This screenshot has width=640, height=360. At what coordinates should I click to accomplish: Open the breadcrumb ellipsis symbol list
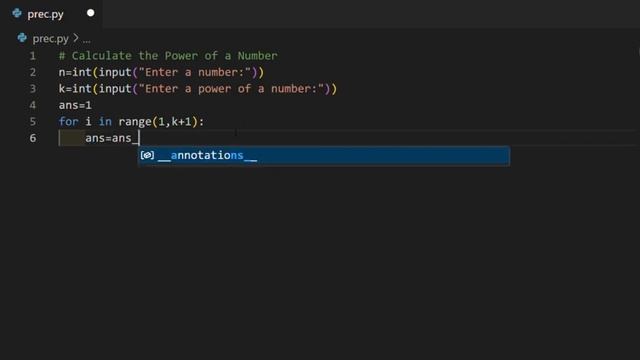pyautogui.click(x=87, y=40)
